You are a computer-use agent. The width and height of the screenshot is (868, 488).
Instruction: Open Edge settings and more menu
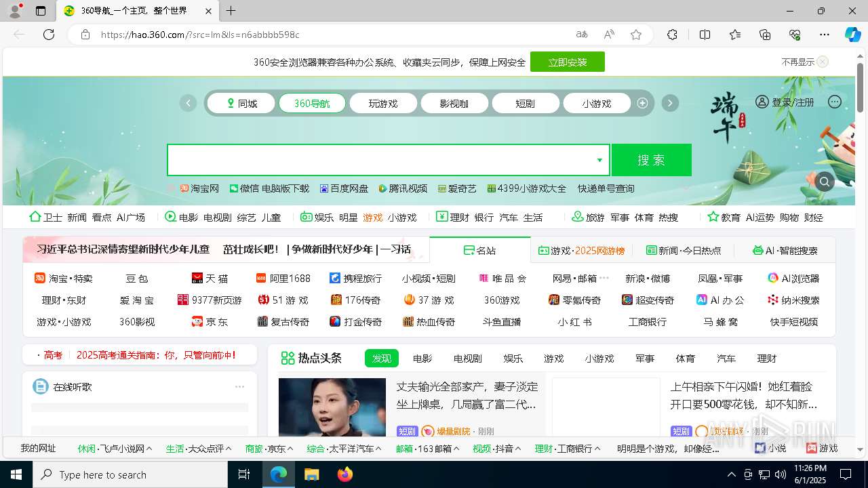click(825, 35)
